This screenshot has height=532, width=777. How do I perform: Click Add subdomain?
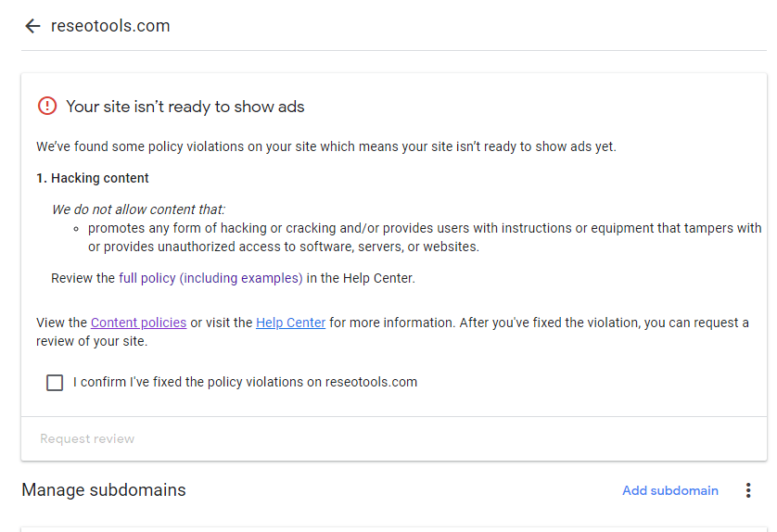click(670, 490)
